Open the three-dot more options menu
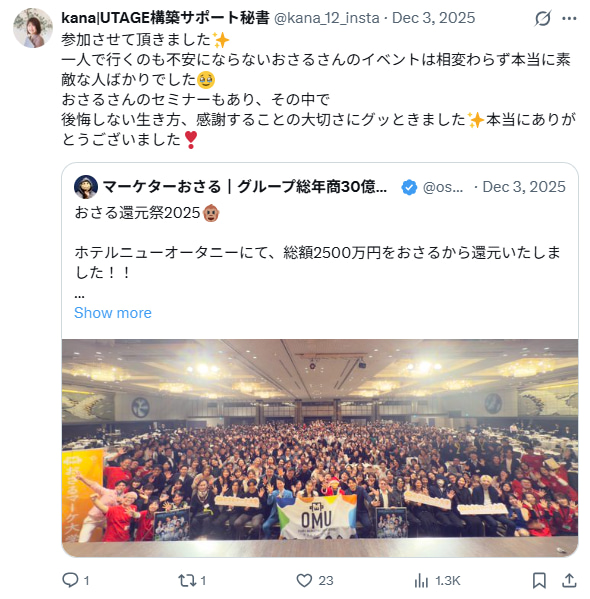Screen dimensions: 590x599 point(569,18)
